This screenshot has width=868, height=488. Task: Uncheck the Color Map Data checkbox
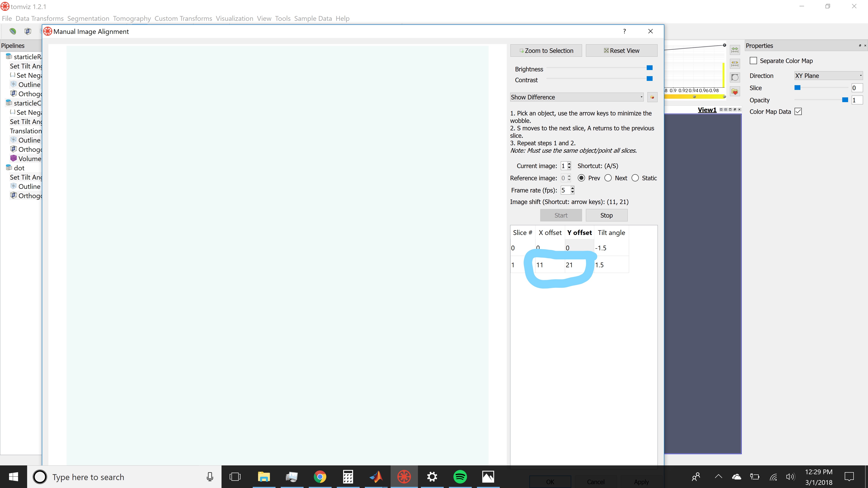(x=798, y=111)
